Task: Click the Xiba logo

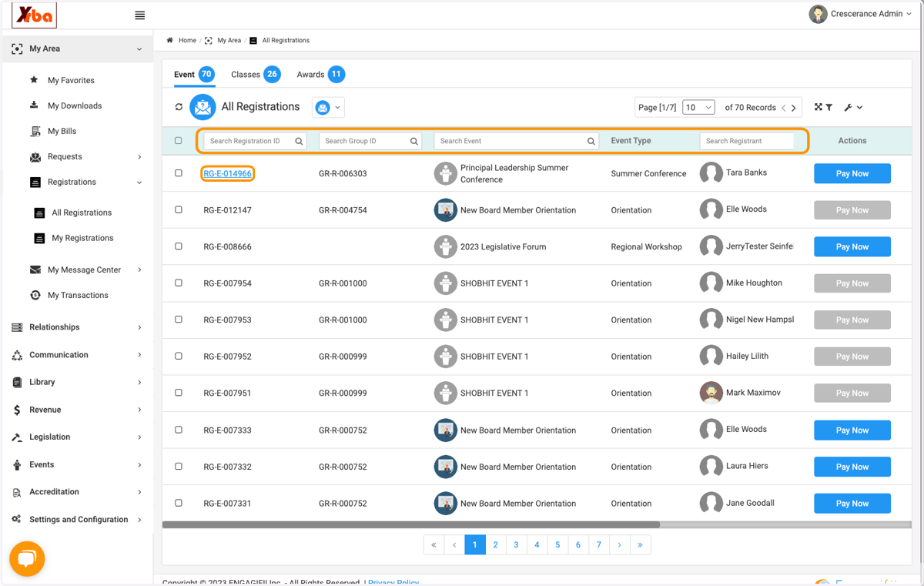Action: 34,15
